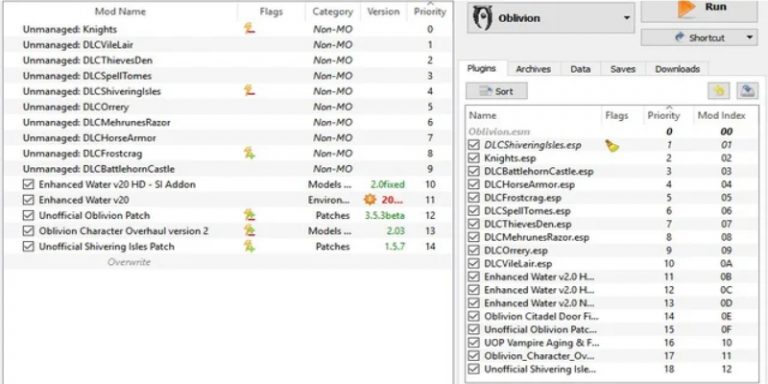Expand the Shortcut dropdown arrow
Screen dimensions: 768x384
tap(749, 38)
